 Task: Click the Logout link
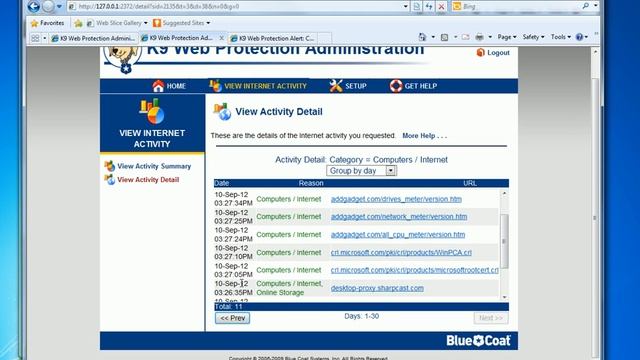click(498, 53)
